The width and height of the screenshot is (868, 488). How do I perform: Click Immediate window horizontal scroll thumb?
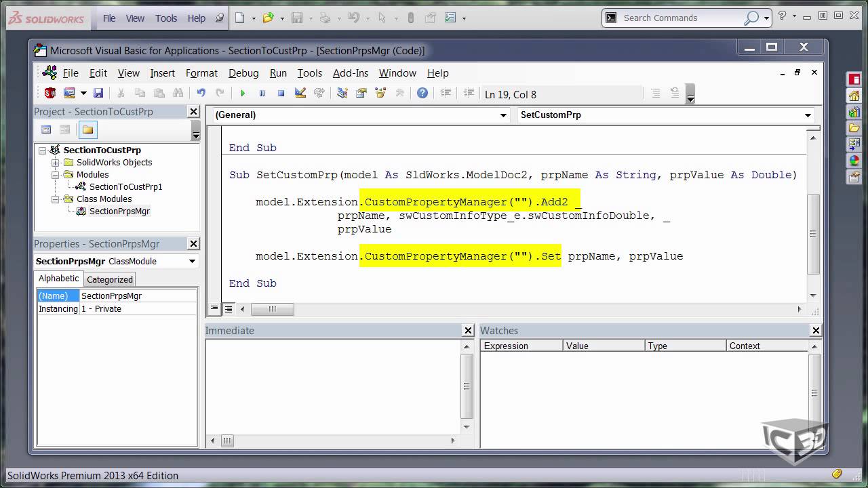tap(227, 441)
